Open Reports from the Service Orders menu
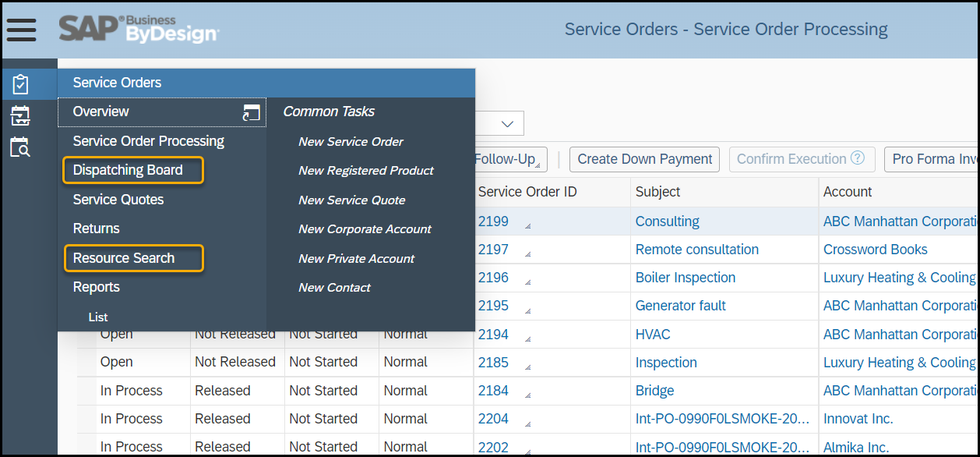Viewport: 980px width, 457px height. coord(96,286)
